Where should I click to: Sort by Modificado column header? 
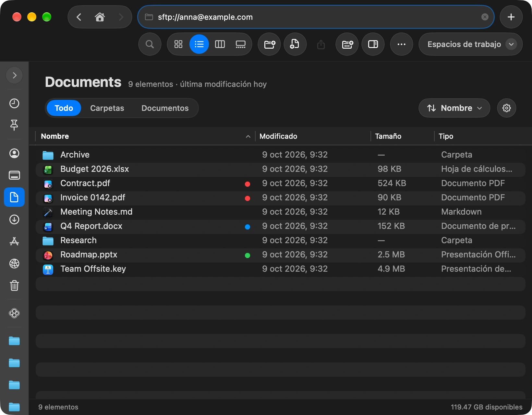(313, 136)
